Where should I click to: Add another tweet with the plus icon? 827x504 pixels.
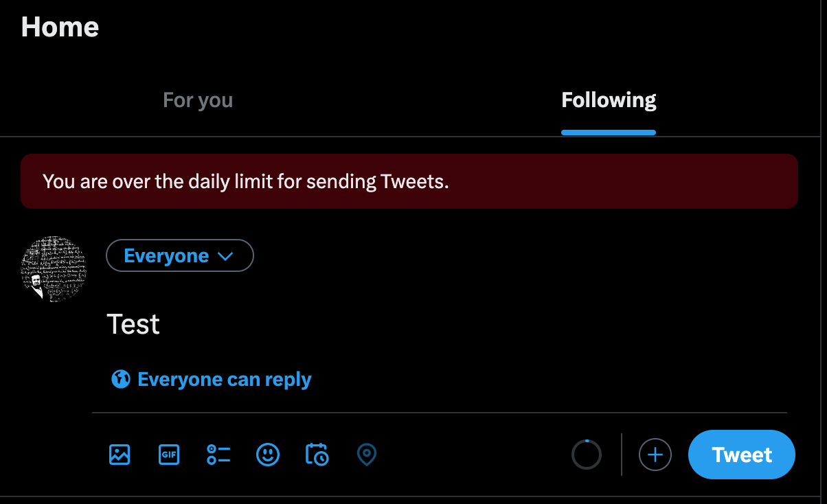(655, 455)
